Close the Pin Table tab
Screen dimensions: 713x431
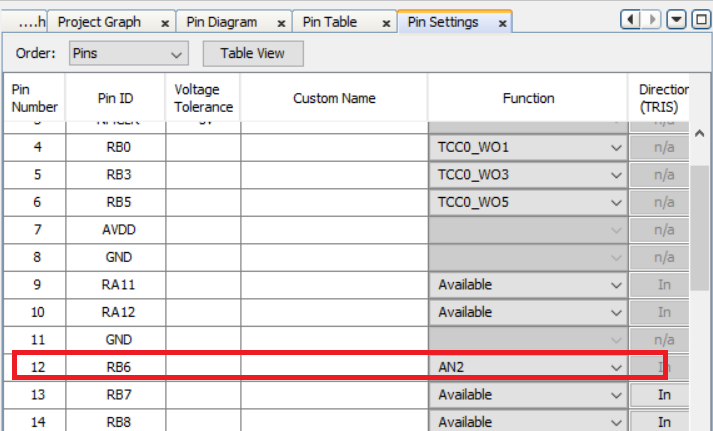tap(383, 22)
